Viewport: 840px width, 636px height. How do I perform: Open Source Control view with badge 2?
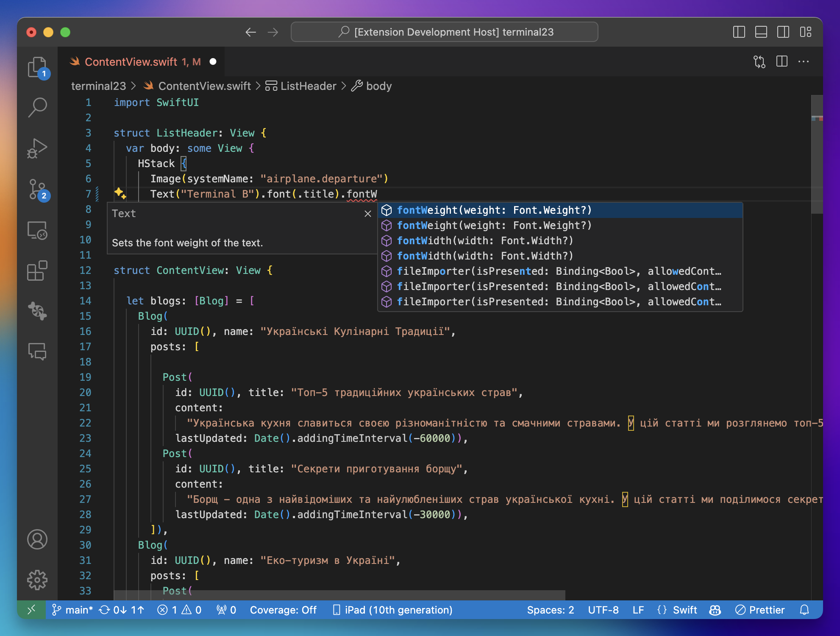coord(37,189)
